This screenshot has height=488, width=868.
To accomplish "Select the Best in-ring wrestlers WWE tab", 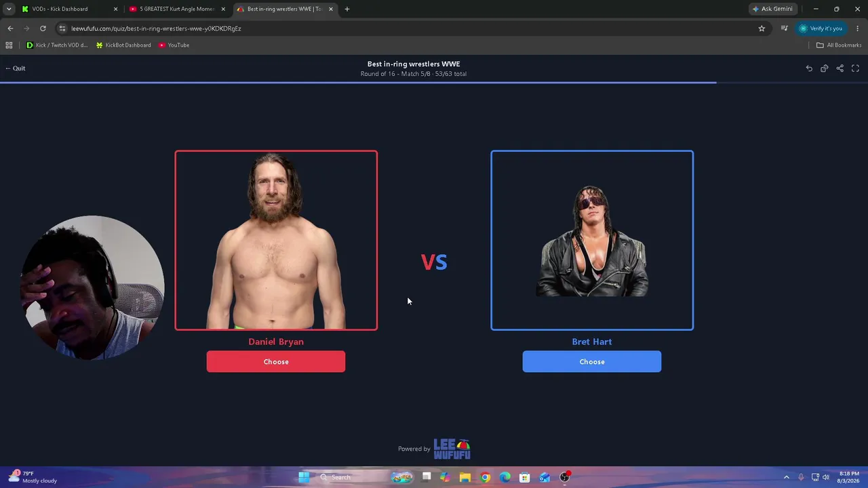I will click(x=284, y=9).
